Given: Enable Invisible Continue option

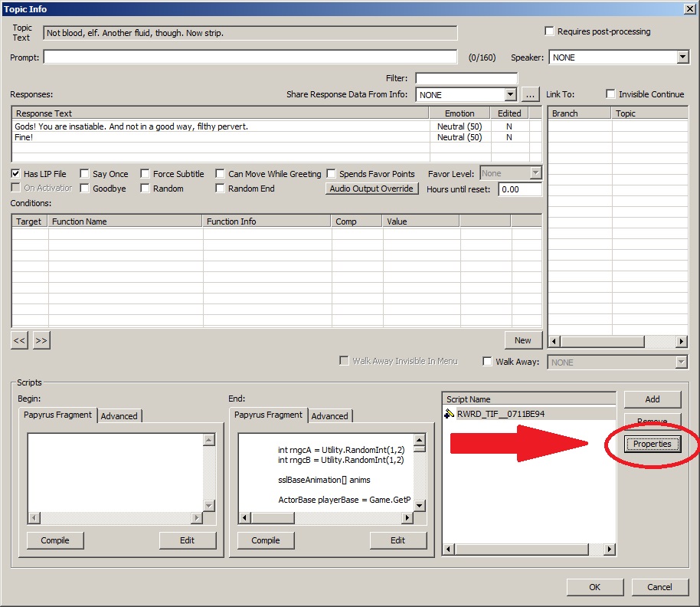Looking at the screenshot, I should [610, 94].
